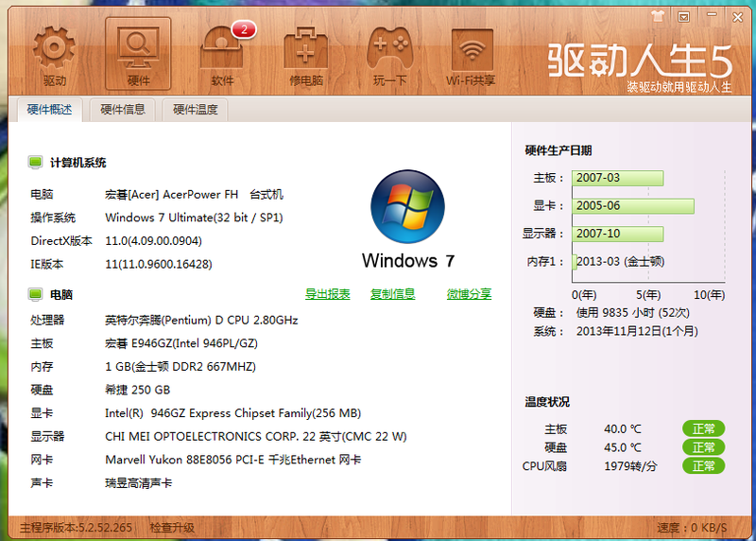Click the 驱动人生5 logo
Image resolution: width=756 pixels, height=541 pixels.
pyautogui.click(x=641, y=61)
